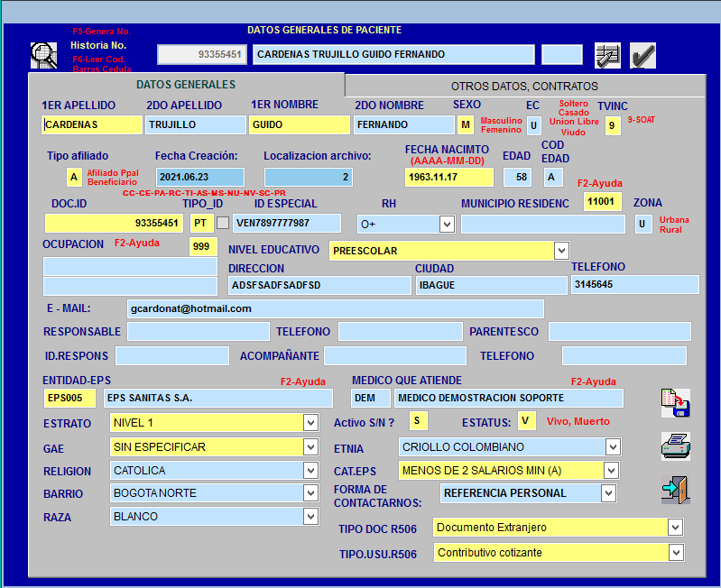Click the E-MAIL field

coord(335,308)
